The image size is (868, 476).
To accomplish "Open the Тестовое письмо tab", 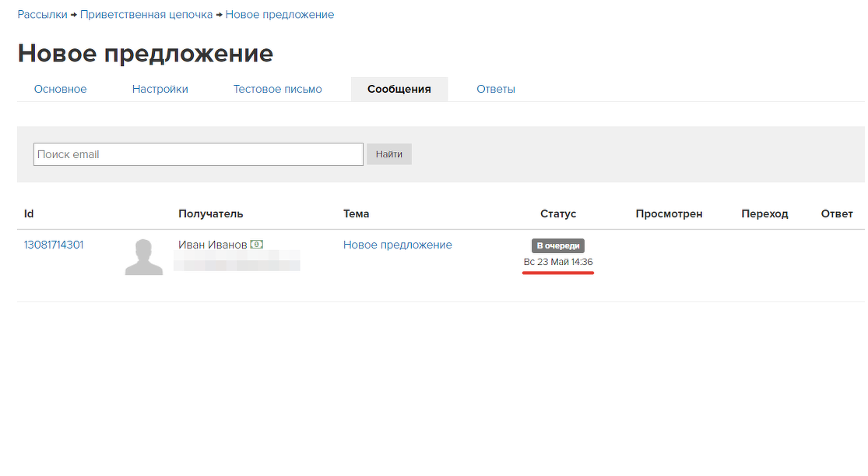I will coord(277,89).
